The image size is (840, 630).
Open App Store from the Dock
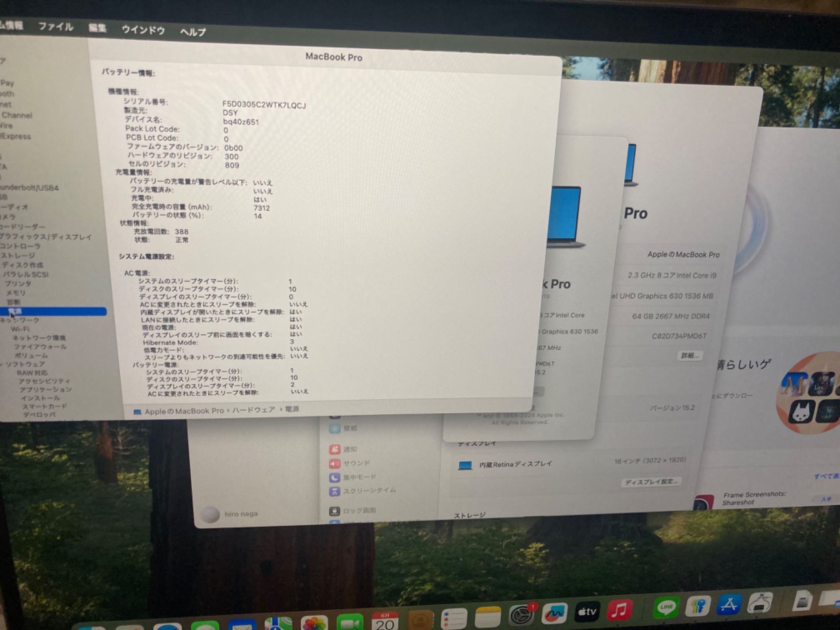(x=729, y=605)
